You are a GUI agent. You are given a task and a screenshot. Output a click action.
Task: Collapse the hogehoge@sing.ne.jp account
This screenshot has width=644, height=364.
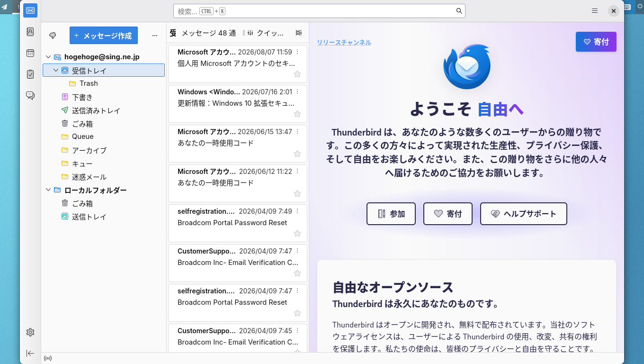48,57
